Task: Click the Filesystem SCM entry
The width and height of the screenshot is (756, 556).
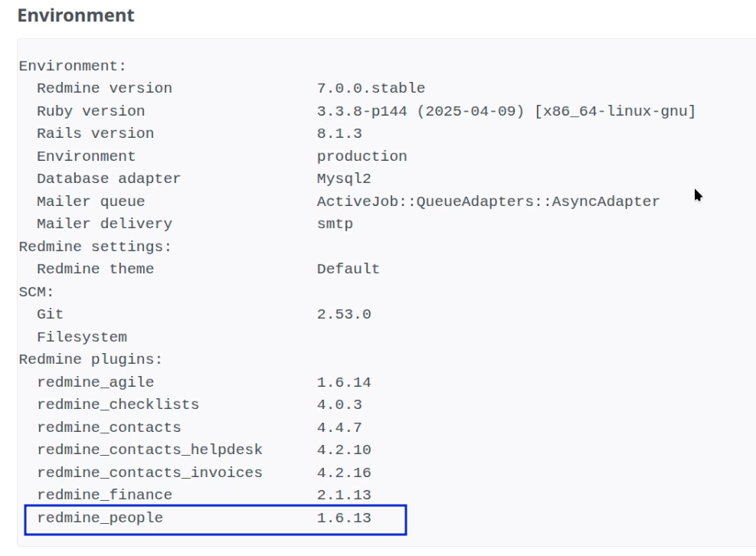Action: pos(82,337)
